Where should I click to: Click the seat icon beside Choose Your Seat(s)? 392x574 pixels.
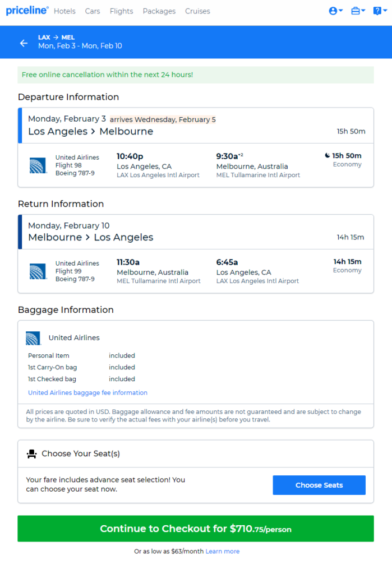(x=31, y=454)
